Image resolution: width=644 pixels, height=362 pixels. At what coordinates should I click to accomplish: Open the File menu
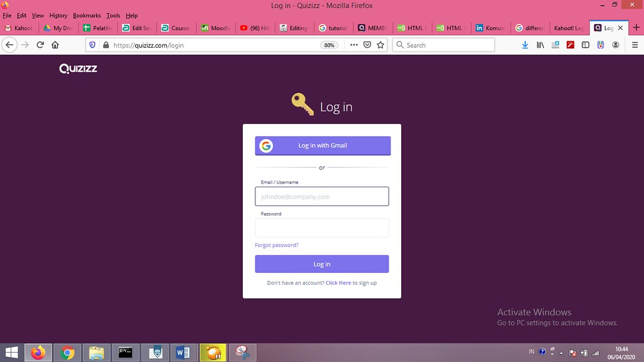coord(7,16)
